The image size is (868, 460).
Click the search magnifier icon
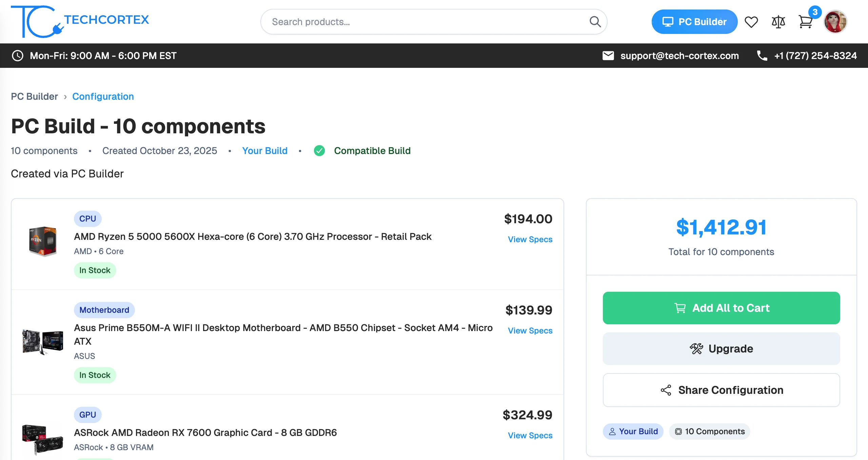595,22
